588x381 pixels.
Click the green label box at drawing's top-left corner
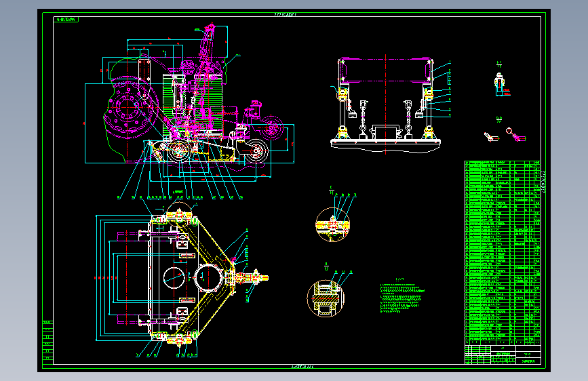(66, 19)
